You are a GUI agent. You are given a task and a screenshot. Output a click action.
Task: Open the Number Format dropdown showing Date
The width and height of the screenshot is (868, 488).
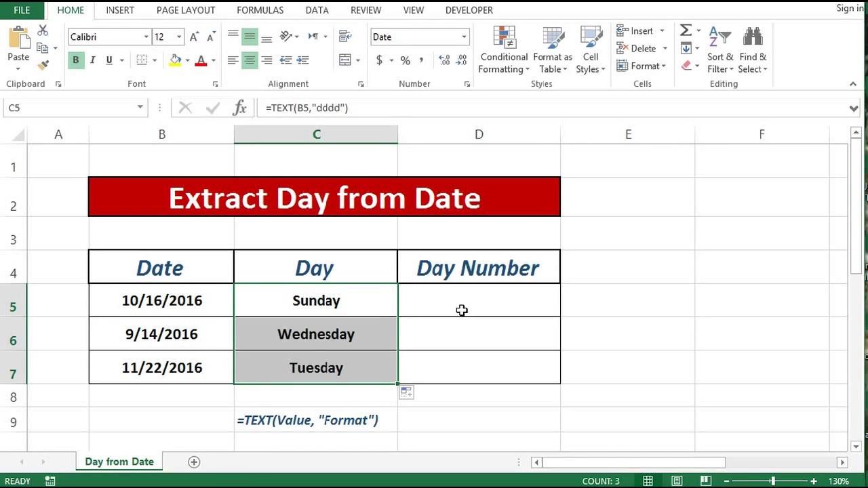tap(465, 37)
